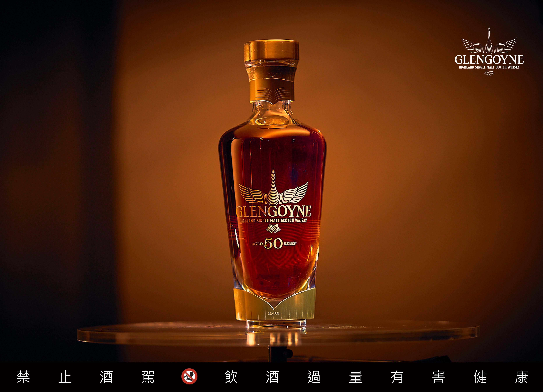Click the gold bottle stopper cap
This screenshot has width=543, height=392.
coord(271,50)
